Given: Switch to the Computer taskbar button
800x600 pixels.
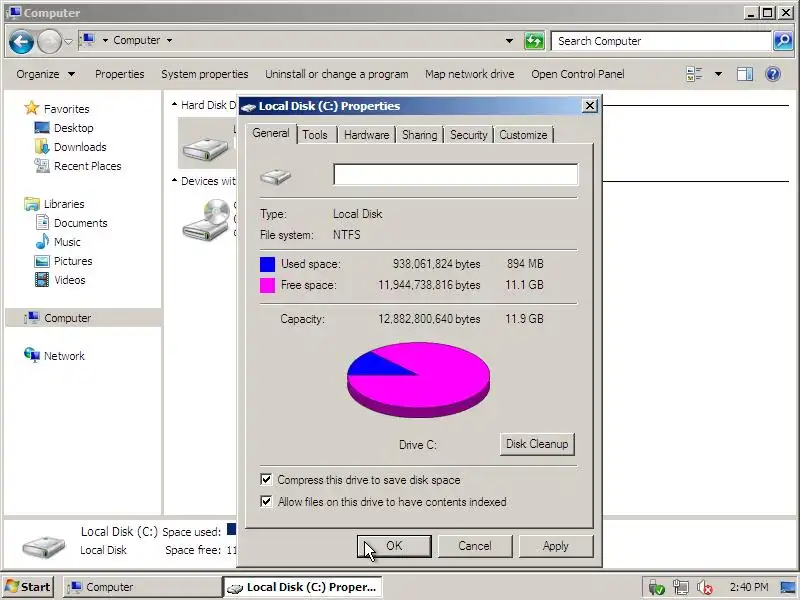Looking at the screenshot, I should tap(142, 587).
